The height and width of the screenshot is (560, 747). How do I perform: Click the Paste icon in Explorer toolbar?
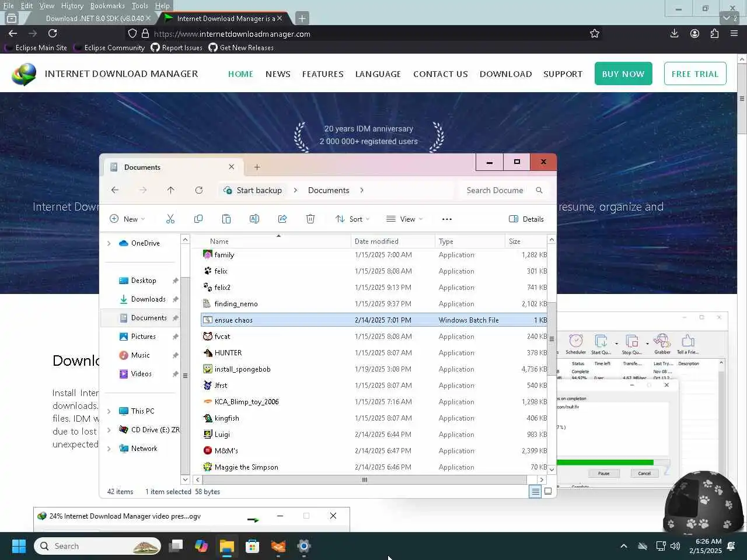pos(226,219)
